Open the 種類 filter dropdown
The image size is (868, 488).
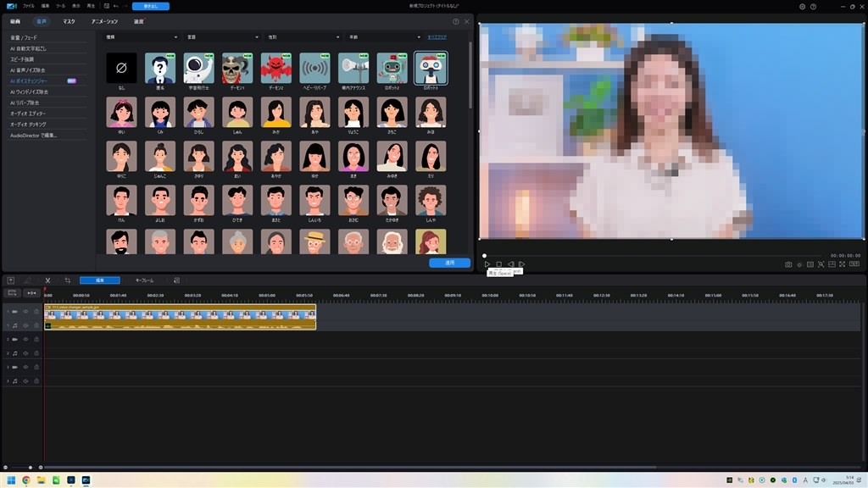(x=142, y=37)
